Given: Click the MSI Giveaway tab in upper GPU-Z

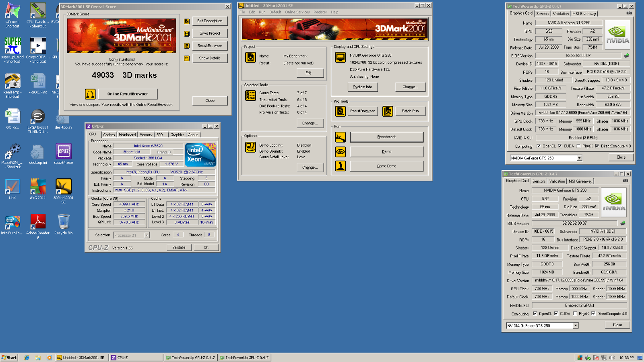Looking at the screenshot, I should click(584, 14).
